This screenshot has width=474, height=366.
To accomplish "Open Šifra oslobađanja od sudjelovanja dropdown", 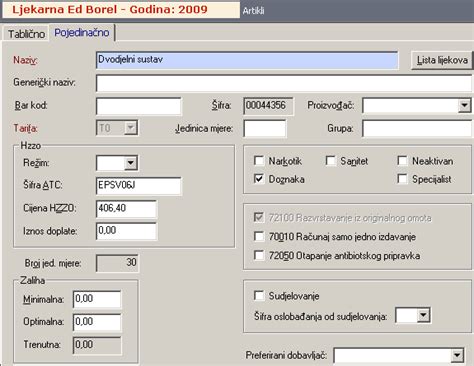I will click(423, 315).
